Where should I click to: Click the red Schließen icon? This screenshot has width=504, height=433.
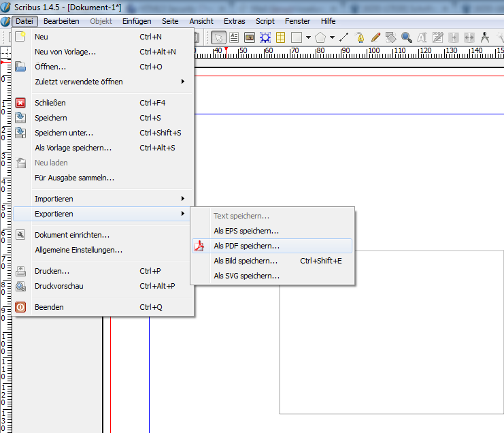click(20, 103)
